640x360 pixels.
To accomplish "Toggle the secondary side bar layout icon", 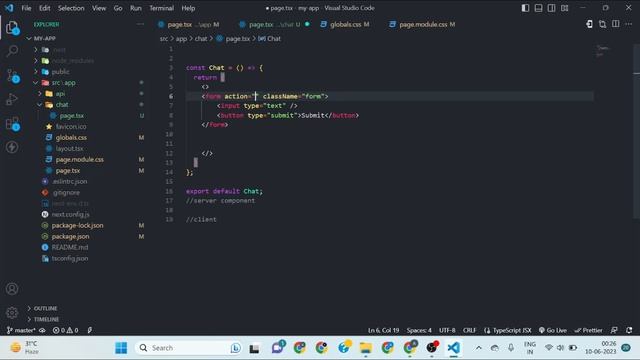I will pos(551,8).
